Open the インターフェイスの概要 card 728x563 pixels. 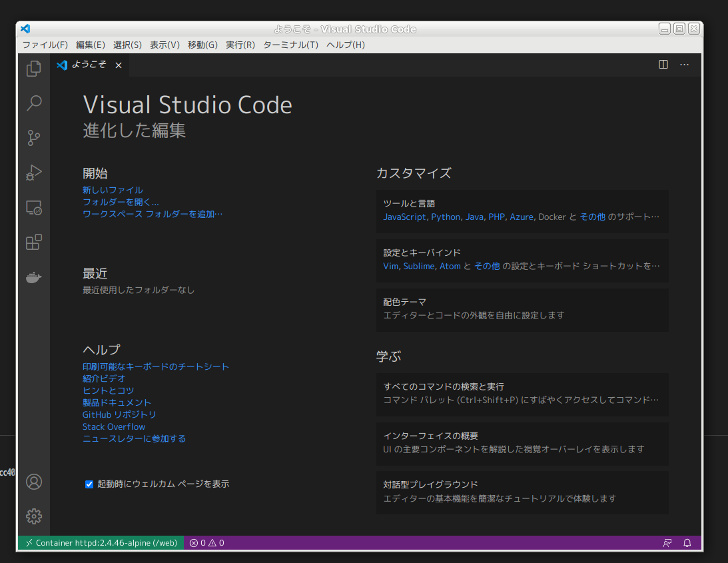tap(522, 444)
